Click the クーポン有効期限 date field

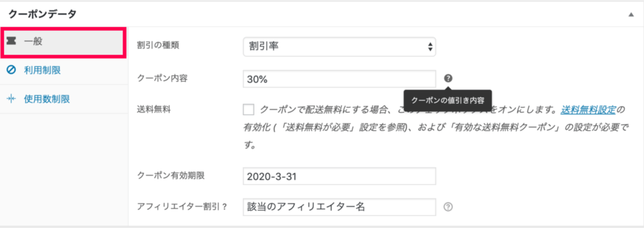pos(339,176)
